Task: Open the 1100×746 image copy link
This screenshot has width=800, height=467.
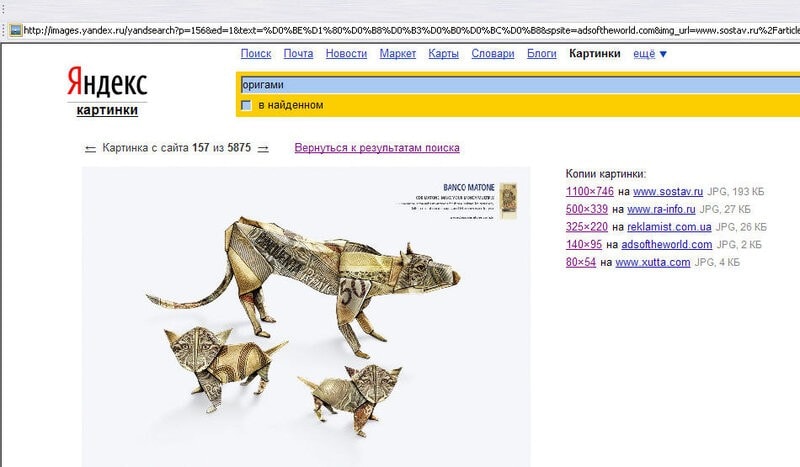Action: click(590, 191)
